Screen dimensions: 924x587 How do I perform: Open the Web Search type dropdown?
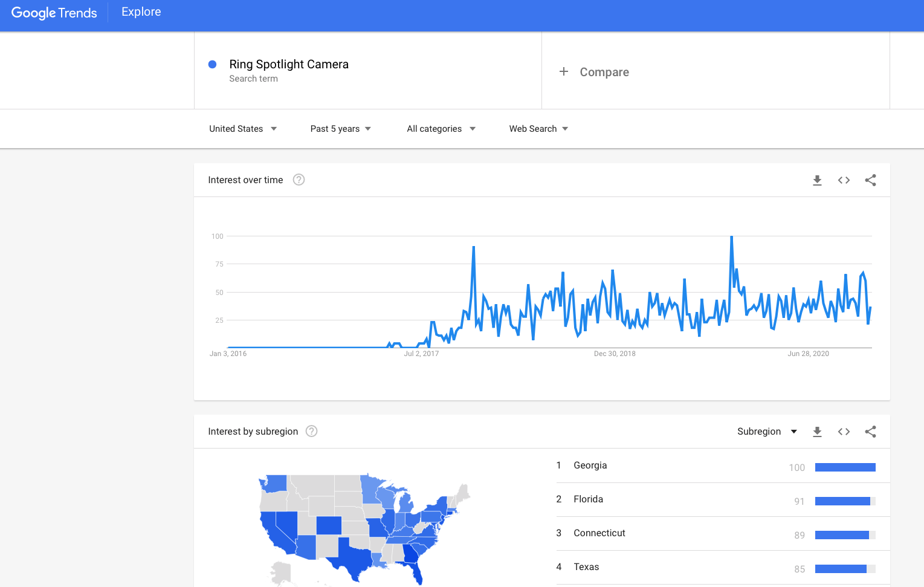pyautogui.click(x=538, y=129)
